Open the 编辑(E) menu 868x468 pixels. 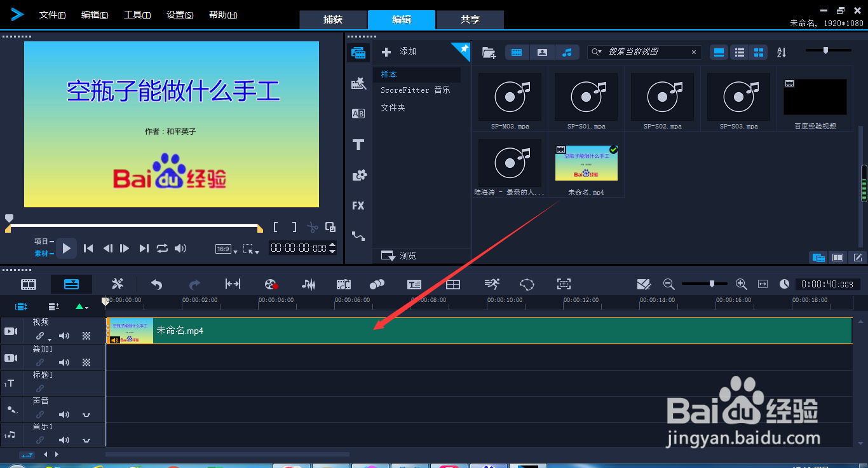point(95,15)
